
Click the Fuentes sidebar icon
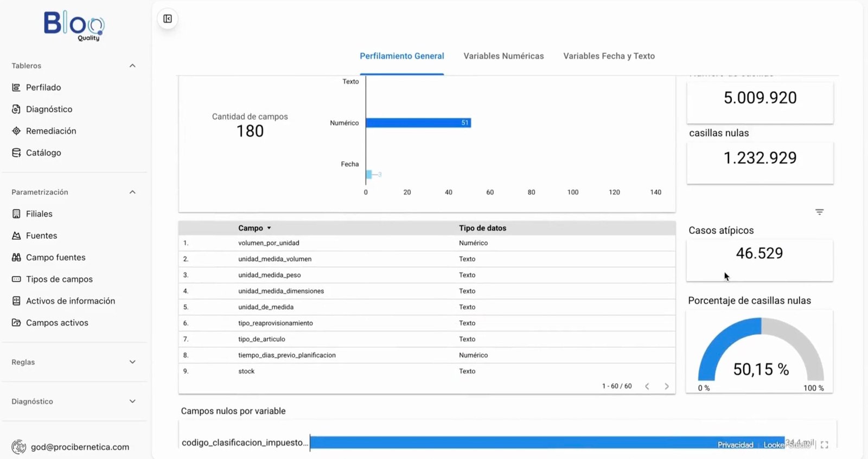point(16,235)
